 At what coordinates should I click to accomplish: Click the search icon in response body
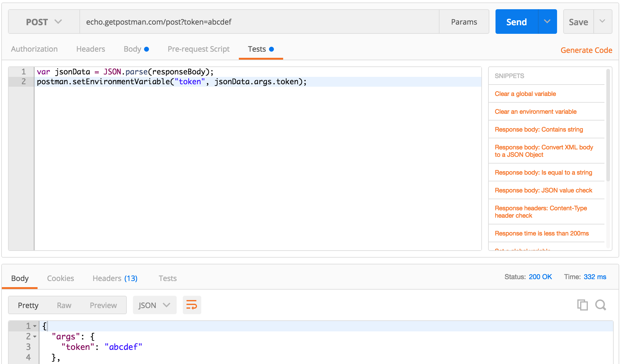point(600,305)
